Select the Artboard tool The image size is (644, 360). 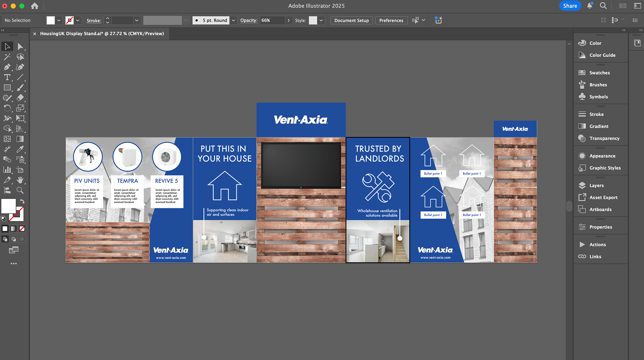tap(20, 170)
